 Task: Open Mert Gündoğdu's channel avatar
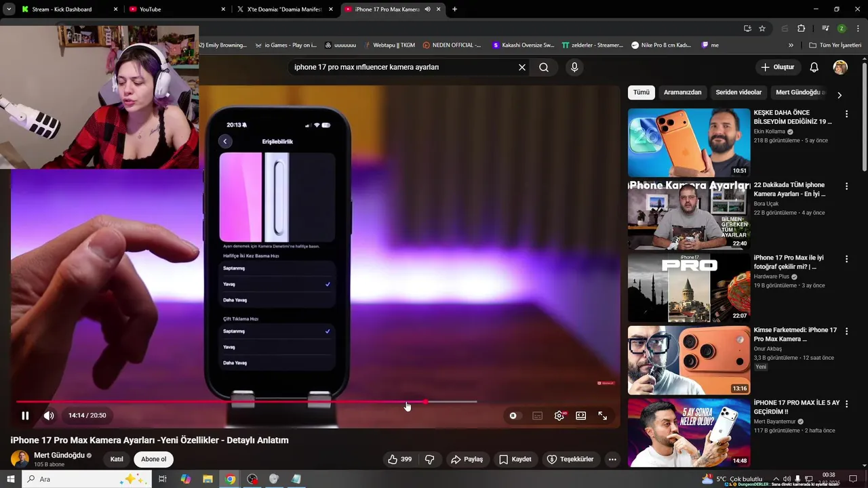coord(20,459)
